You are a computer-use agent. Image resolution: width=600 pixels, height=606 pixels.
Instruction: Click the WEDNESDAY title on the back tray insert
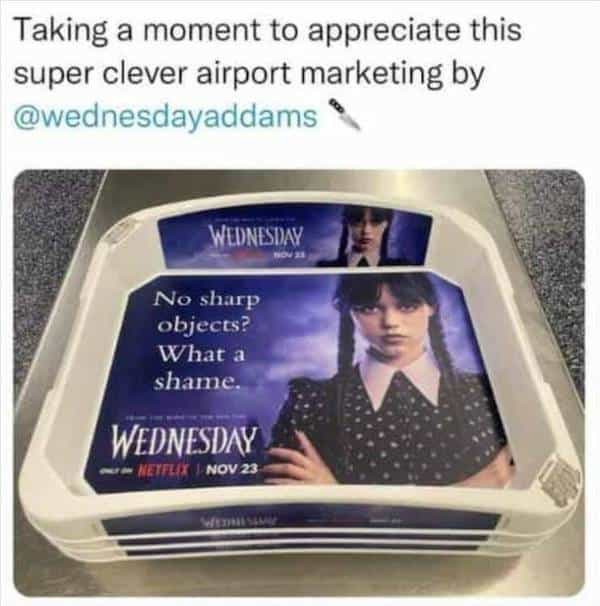(256, 236)
